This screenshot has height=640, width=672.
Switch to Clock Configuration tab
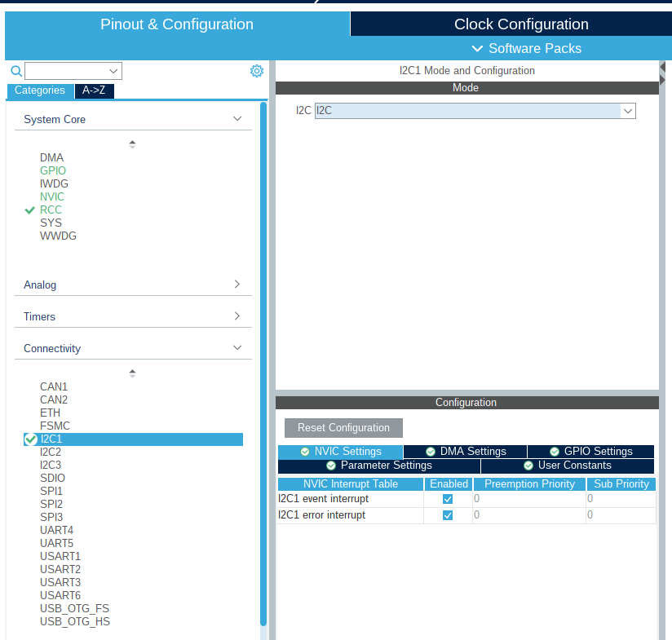(x=521, y=24)
